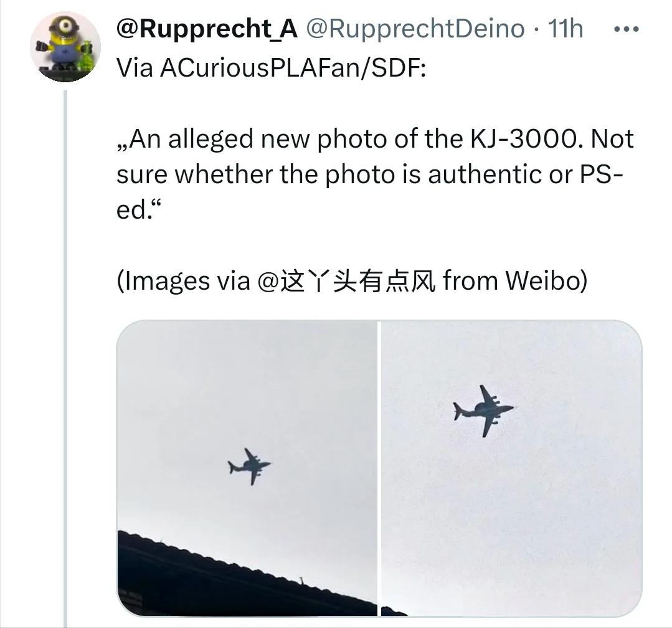Open the right aircraft photo

tap(511, 468)
